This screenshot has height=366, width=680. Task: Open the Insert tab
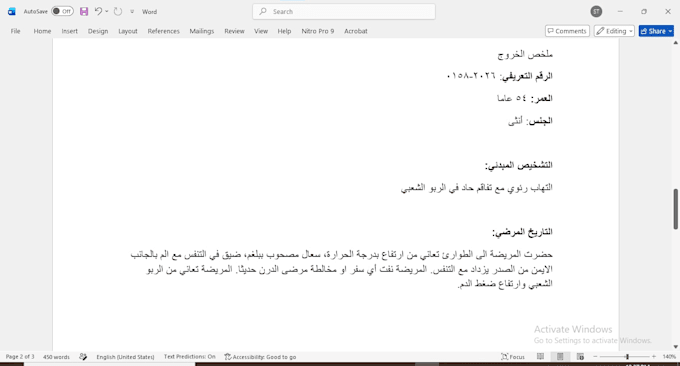[x=69, y=31]
